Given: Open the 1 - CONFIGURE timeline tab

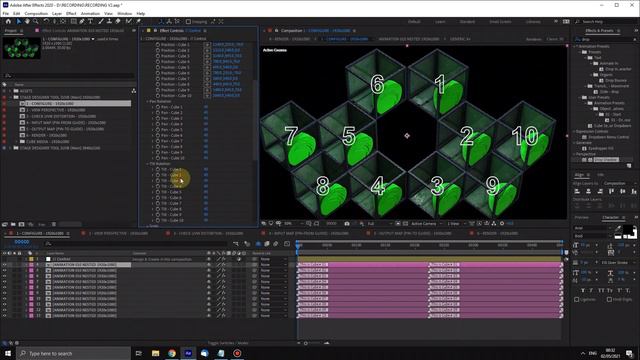Looking at the screenshot, I should [40, 233].
